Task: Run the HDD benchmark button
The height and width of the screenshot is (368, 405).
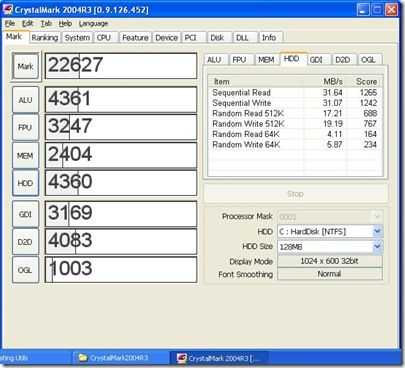Action: [26, 183]
